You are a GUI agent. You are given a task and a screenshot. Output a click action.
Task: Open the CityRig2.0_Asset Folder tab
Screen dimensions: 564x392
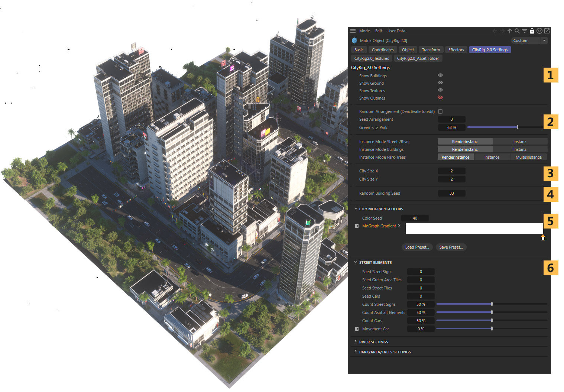point(418,58)
